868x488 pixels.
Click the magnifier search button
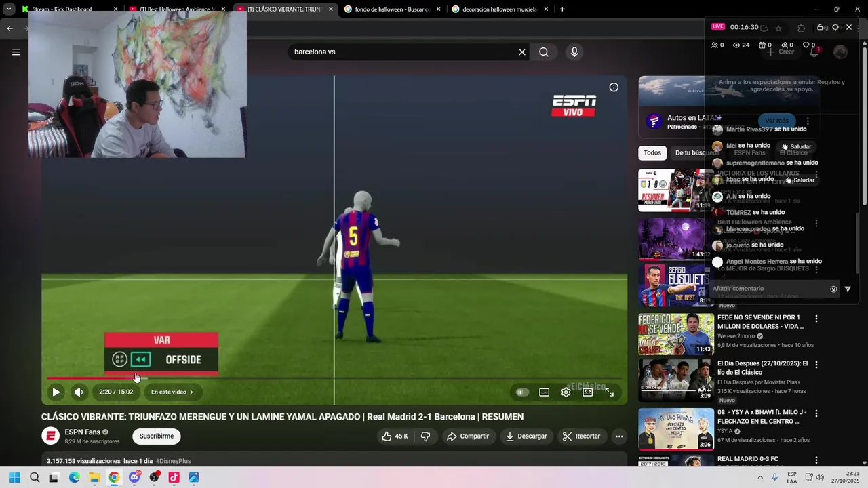[544, 52]
